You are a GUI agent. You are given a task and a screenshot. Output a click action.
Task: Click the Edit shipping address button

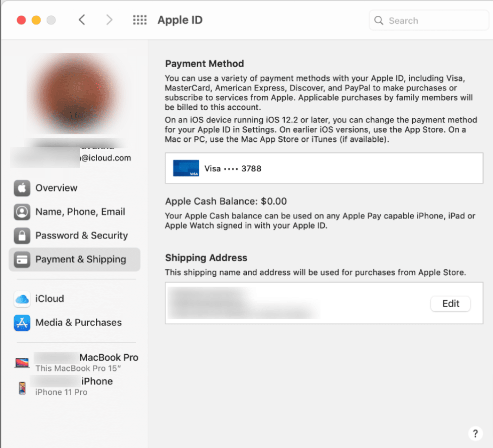click(x=450, y=304)
